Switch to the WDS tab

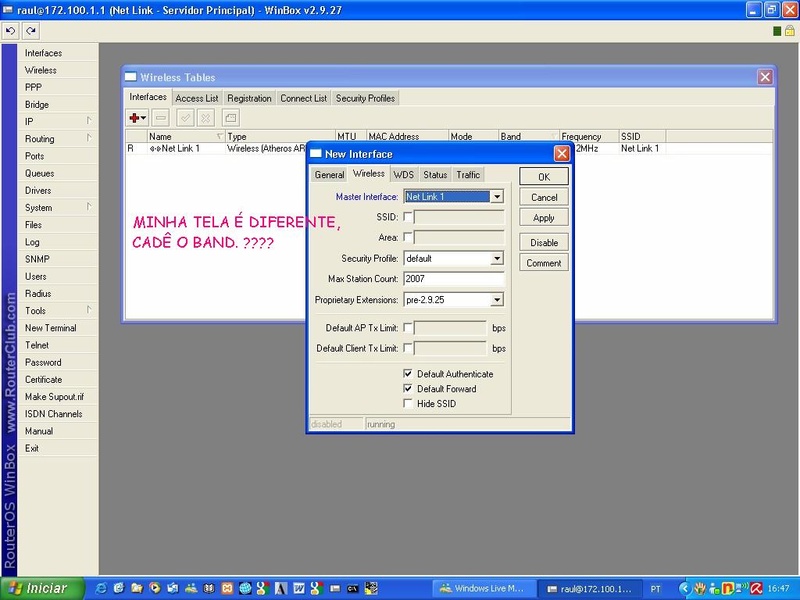click(x=403, y=175)
